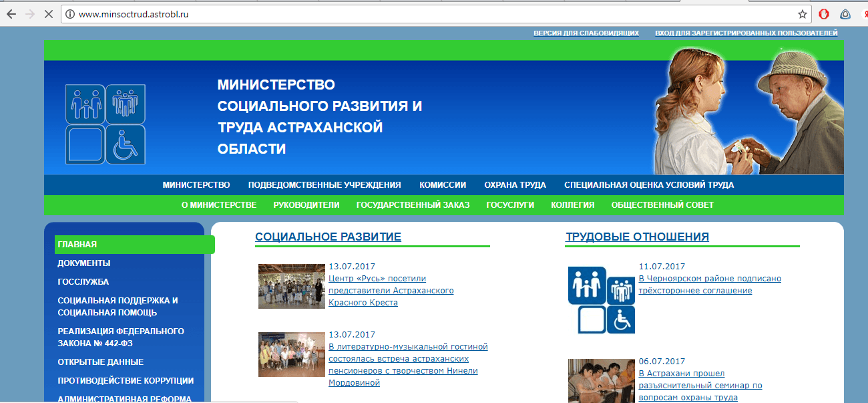Go to ГОСУСЛУГИ in the green menu
868x403 pixels.
509,205
